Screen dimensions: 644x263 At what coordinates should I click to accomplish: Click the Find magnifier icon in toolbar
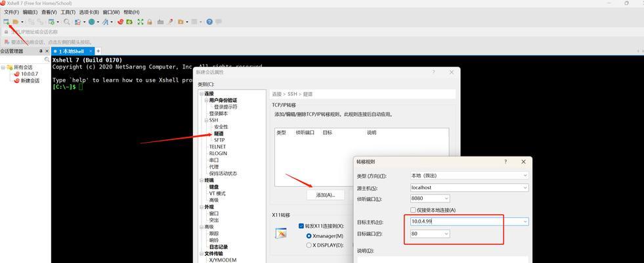tap(66, 22)
